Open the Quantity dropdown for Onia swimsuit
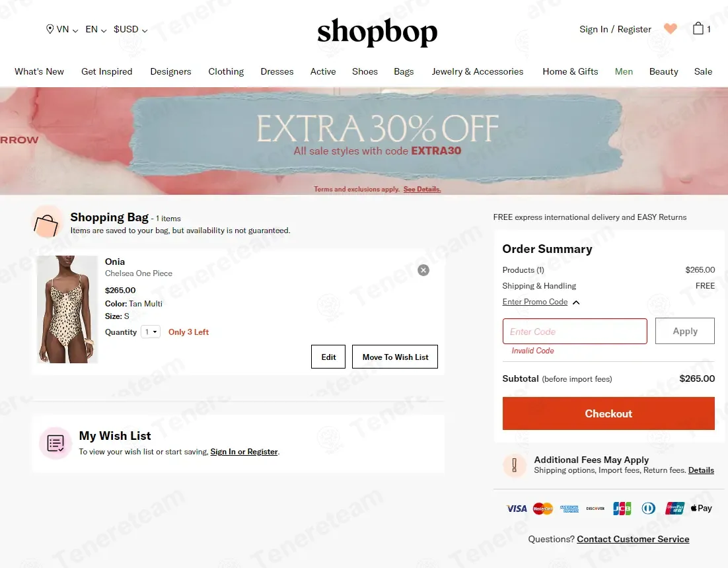This screenshot has width=728, height=568. tap(151, 332)
